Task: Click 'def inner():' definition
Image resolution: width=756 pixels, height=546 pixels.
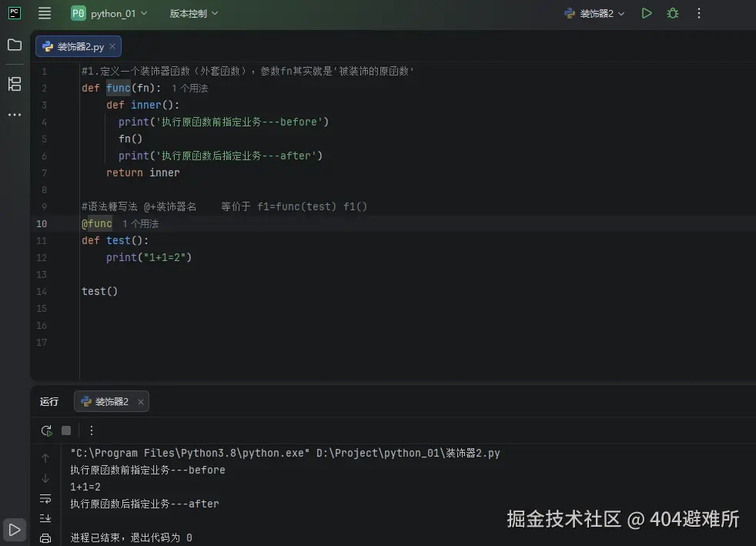Action: click(142, 106)
